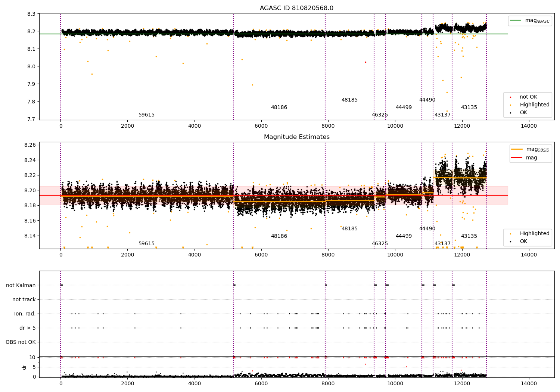Click the 8000 x-tick under the bottom plot

click(x=328, y=384)
